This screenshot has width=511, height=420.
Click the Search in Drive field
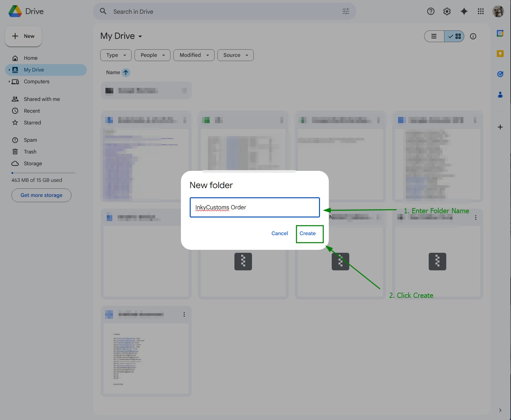pos(225,11)
